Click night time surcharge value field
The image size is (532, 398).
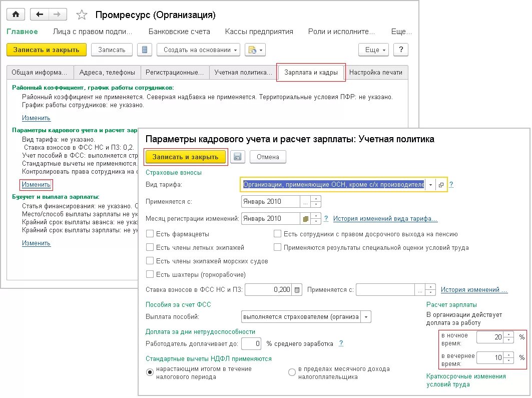coord(490,337)
